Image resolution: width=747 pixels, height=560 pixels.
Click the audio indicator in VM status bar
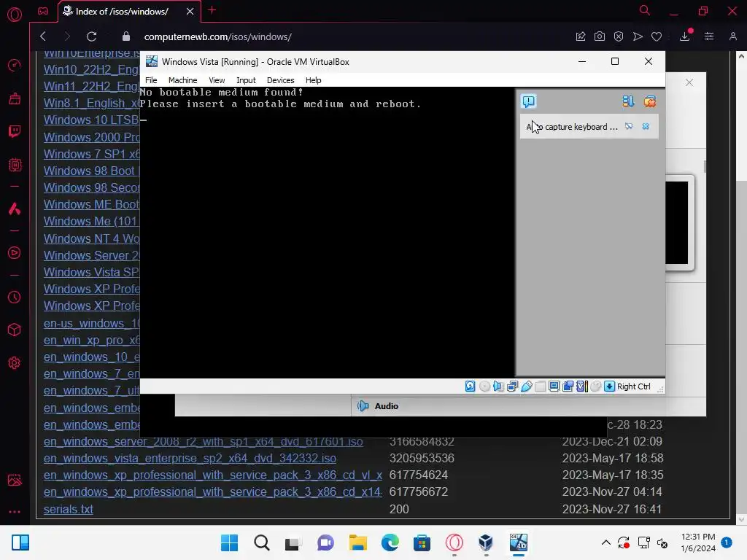[498, 386]
